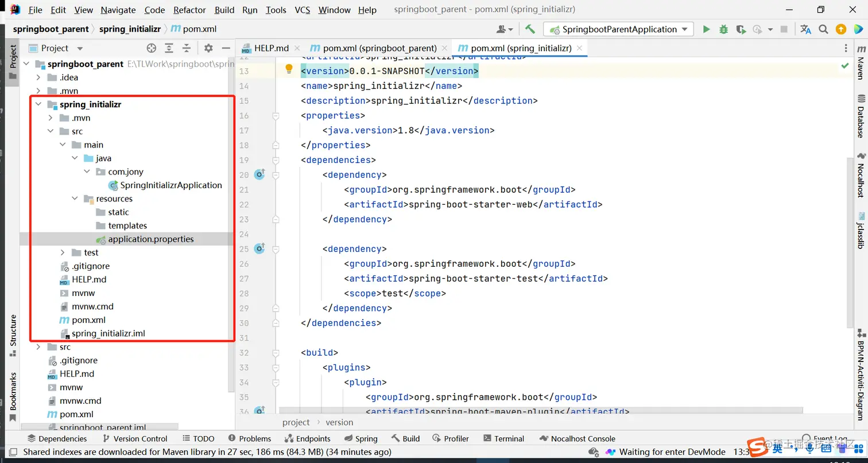
Task: Fold the build block at line 32
Action: pyautogui.click(x=276, y=352)
